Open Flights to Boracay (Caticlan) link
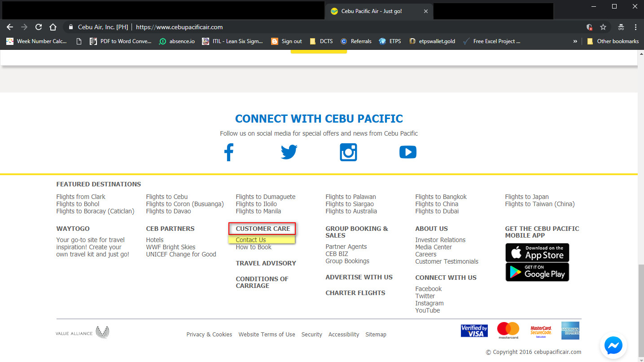This screenshot has width=644, height=362. pos(95,211)
